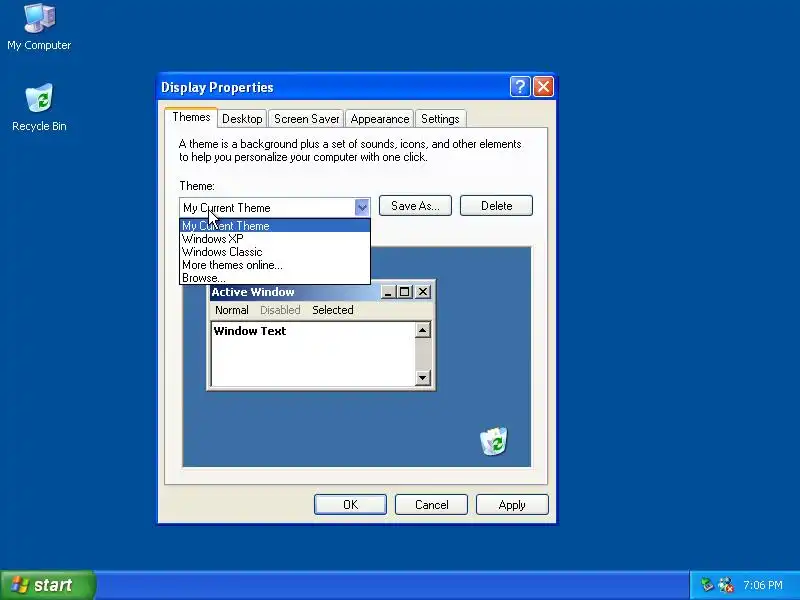Click preview scrollbar down arrow
This screenshot has height=600, width=800.
[x=422, y=378]
